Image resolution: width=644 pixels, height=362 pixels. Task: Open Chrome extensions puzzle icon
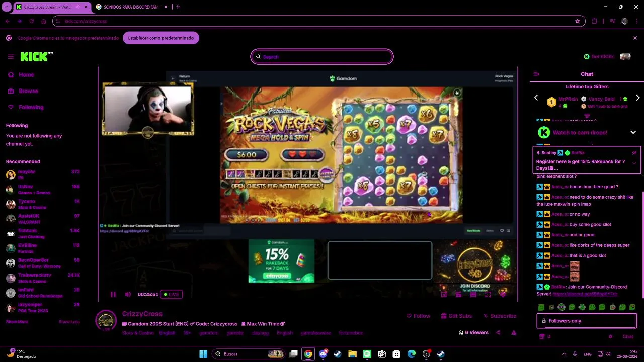[595, 21]
